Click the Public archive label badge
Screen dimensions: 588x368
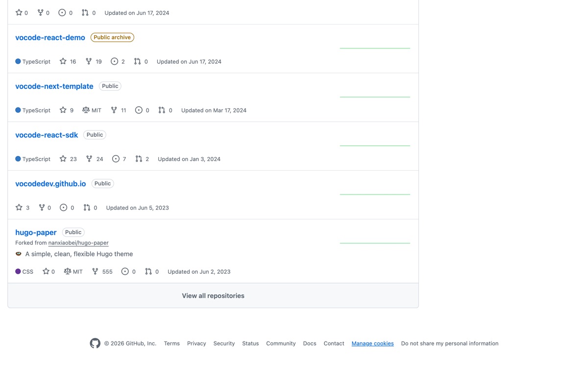pyautogui.click(x=112, y=37)
